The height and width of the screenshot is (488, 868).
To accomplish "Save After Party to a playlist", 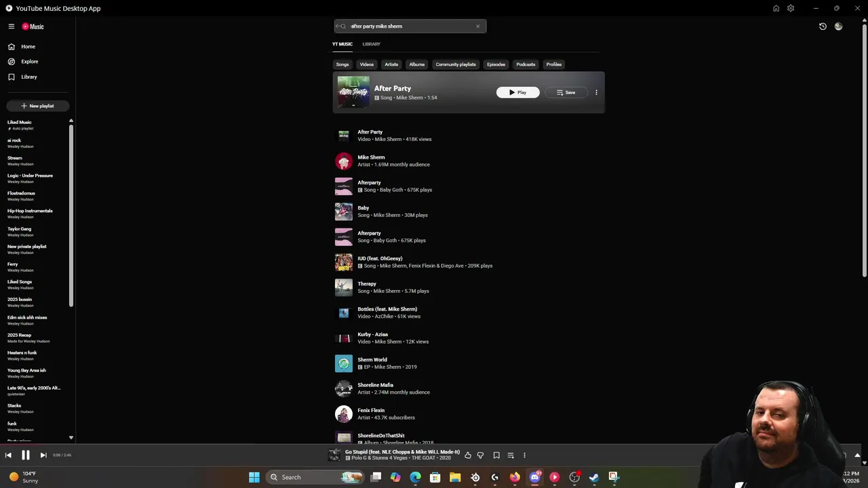I will 566,92.
